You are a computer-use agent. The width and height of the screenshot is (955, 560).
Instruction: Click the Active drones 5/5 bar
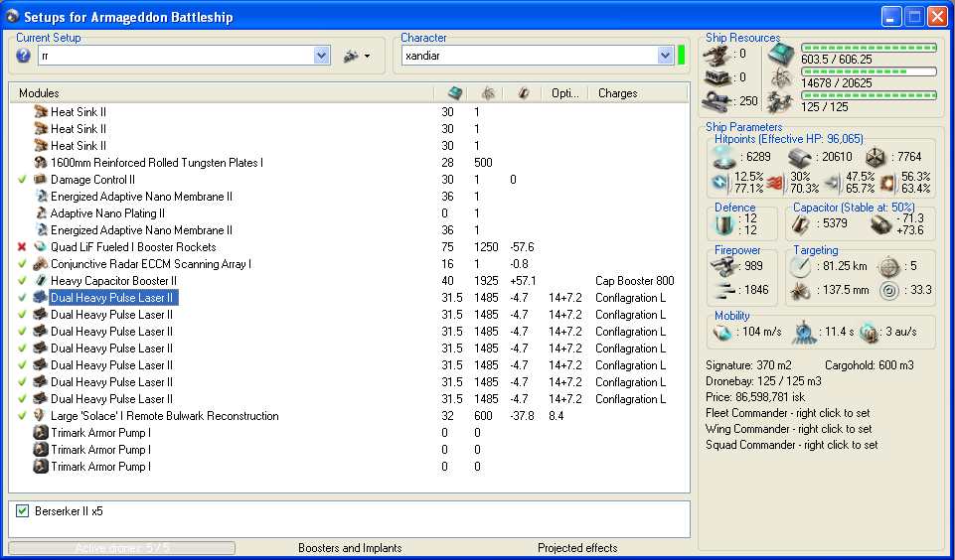point(121,548)
